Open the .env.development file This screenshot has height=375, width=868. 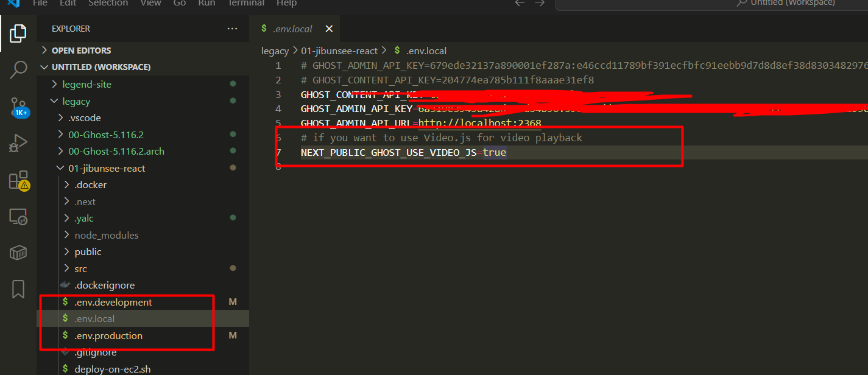pyautogui.click(x=113, y=302)
